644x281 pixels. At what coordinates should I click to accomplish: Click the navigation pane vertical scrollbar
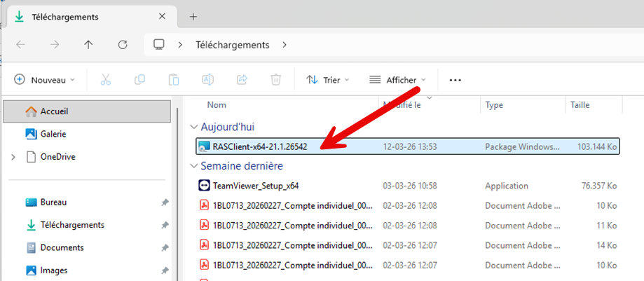(177, 193)
